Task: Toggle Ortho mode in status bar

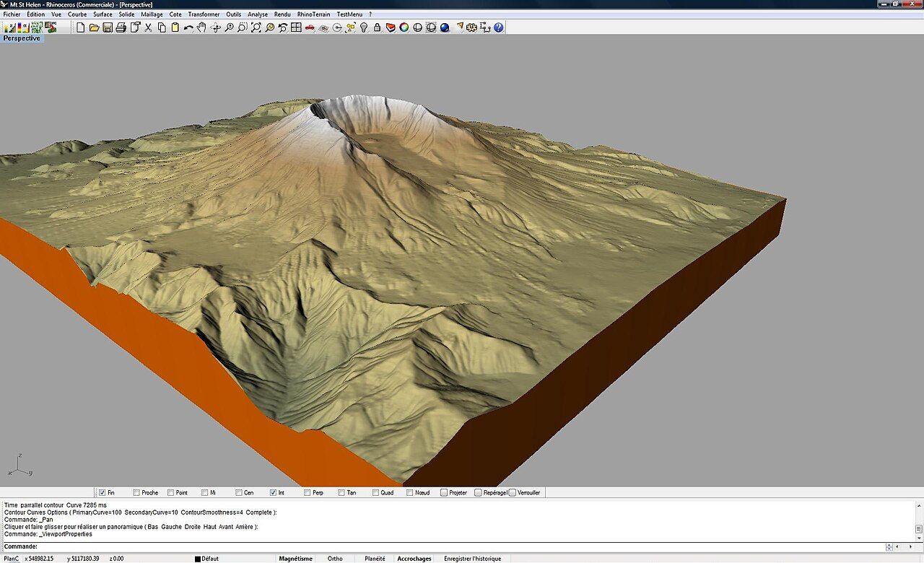Action: (x=335, y=559)
